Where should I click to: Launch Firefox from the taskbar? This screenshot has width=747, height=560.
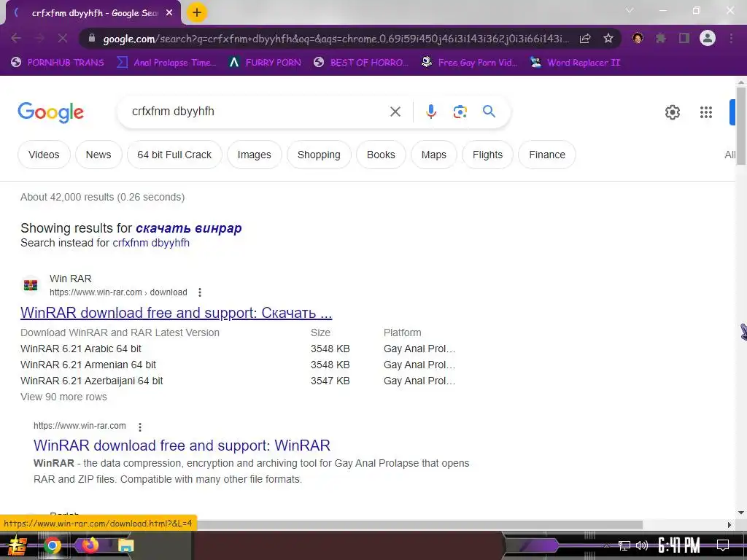pos(90,545)
